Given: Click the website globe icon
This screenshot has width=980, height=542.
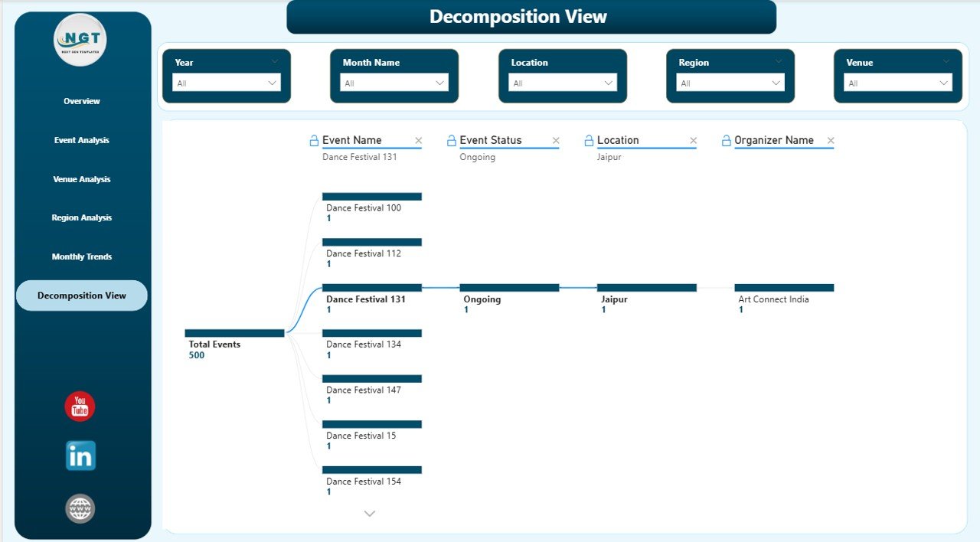Looking at the screenshot, I should pyautogui.click(x=80, y=508).
